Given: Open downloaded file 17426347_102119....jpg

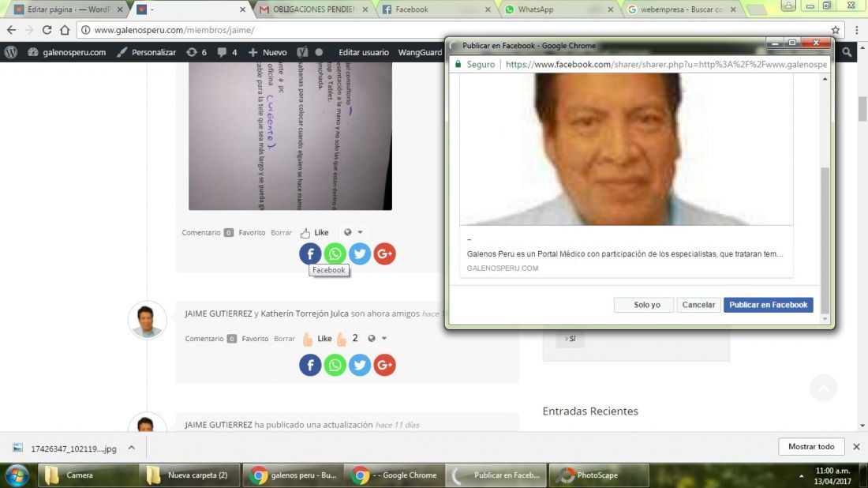Looking at the screenshot, I should (x=73, y=449).
